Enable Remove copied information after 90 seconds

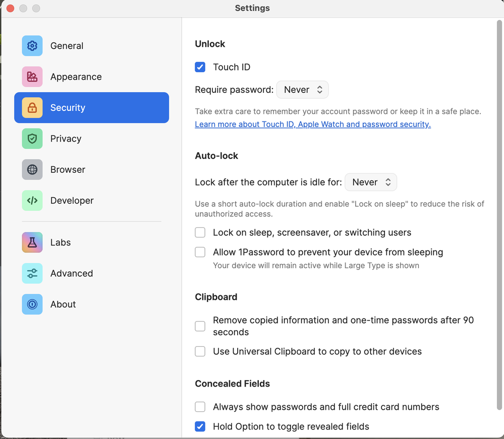point(200,326)
